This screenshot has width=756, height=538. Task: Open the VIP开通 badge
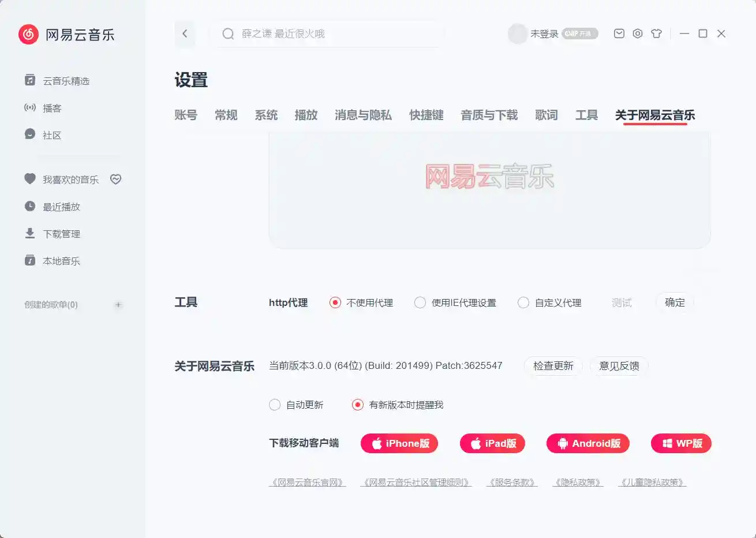[x=579, y=33]
